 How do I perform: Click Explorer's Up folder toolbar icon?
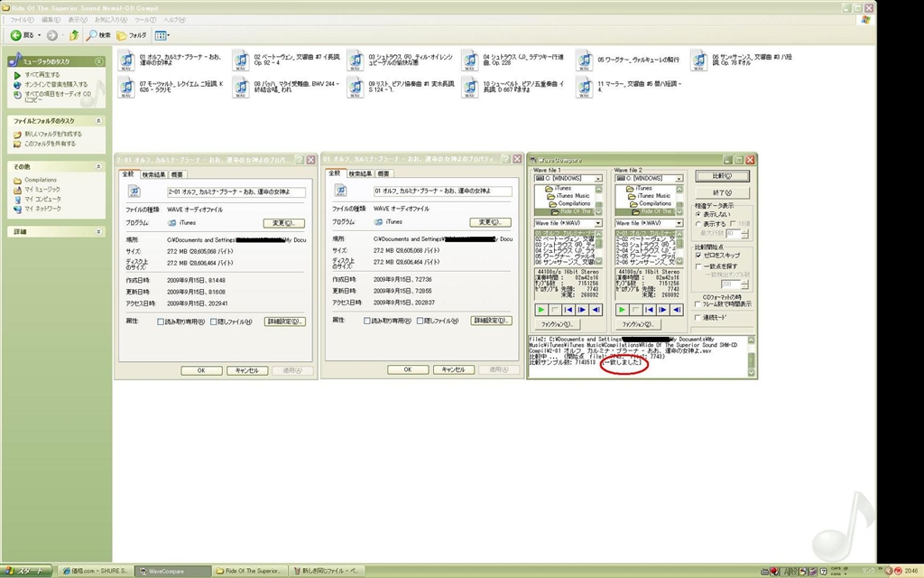click(x=74, y=35)
